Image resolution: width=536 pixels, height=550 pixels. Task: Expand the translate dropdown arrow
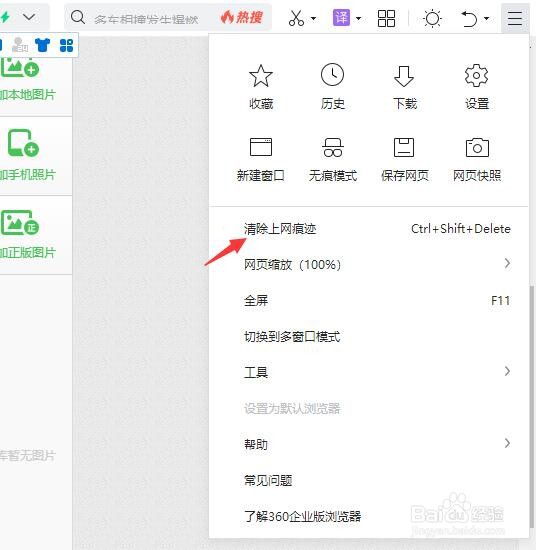(358, 18)
